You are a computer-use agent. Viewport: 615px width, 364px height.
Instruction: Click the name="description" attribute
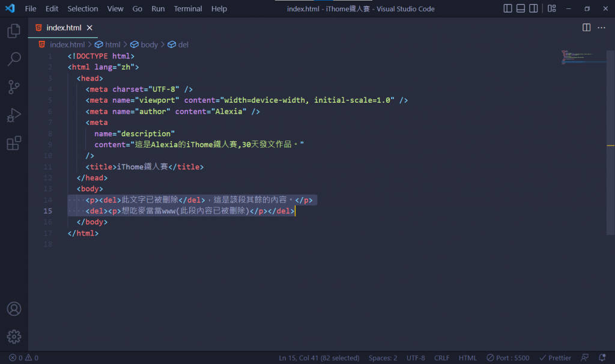click(x=134, y=134)
